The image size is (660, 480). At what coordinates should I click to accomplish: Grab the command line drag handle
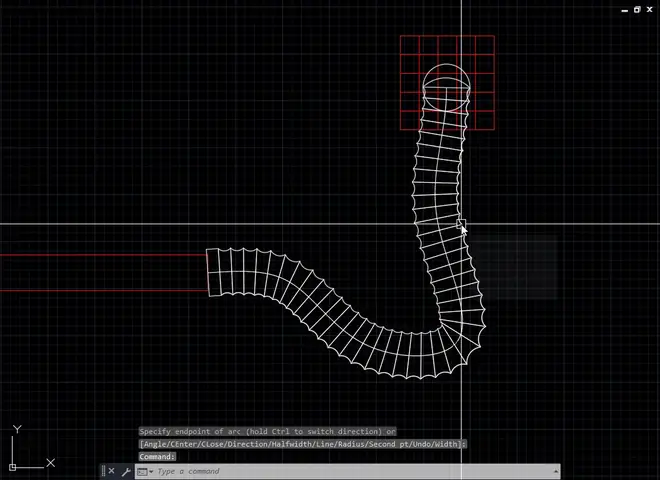point(104,471)
